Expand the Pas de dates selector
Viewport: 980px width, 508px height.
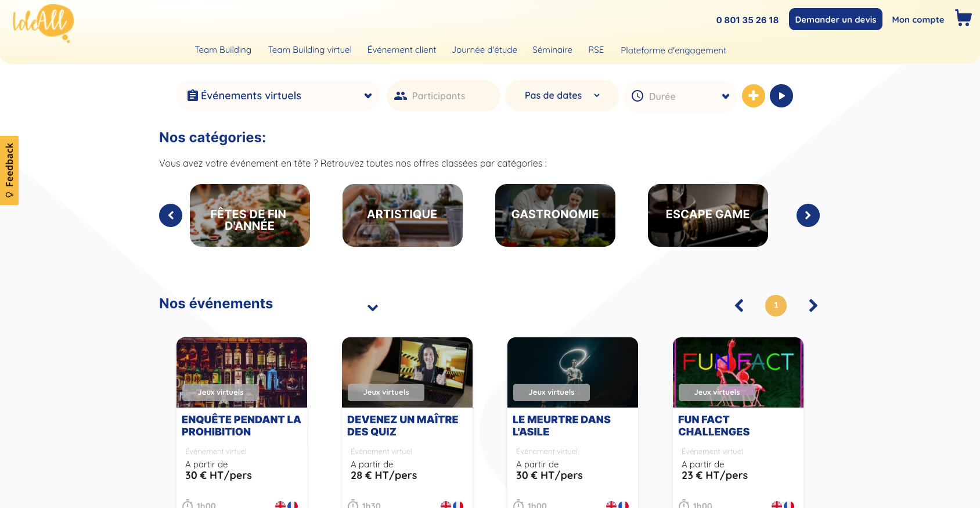tap(561, 96)
